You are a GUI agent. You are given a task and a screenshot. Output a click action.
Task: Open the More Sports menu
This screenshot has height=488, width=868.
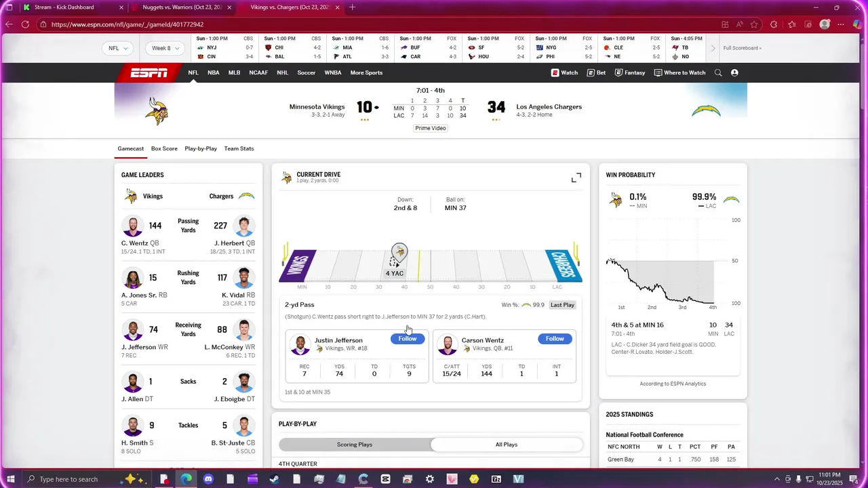tap(366, 73)
